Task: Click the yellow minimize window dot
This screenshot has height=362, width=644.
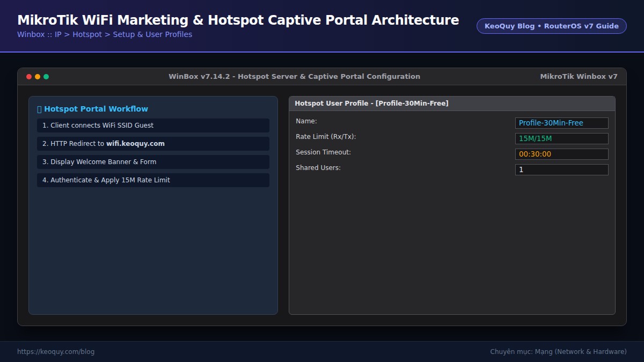Action: pos(38,77)
